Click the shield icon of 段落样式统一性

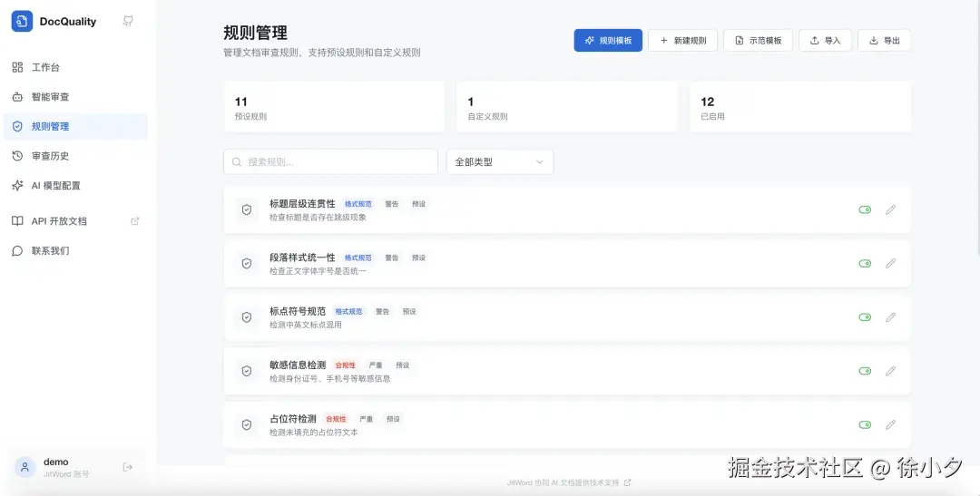[x=247, y=264]
